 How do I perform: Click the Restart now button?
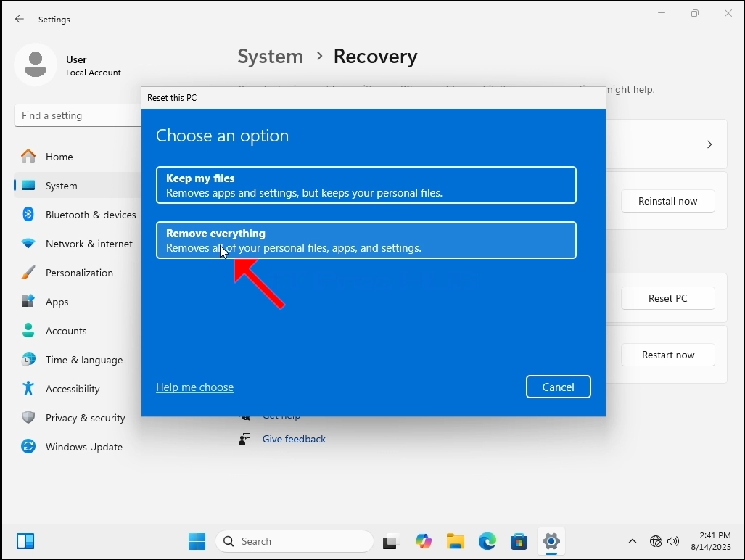pos(667,355)
